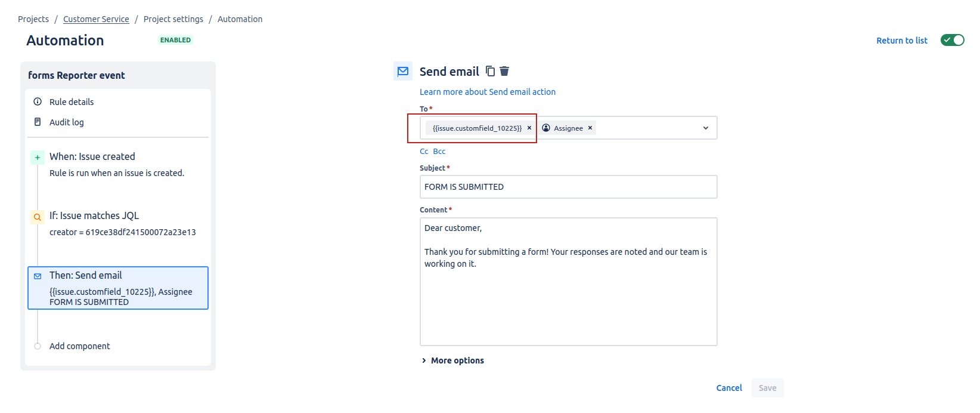Open the Customer Service breadcrumb
980x413 pixels.
(x=96, y=19)
